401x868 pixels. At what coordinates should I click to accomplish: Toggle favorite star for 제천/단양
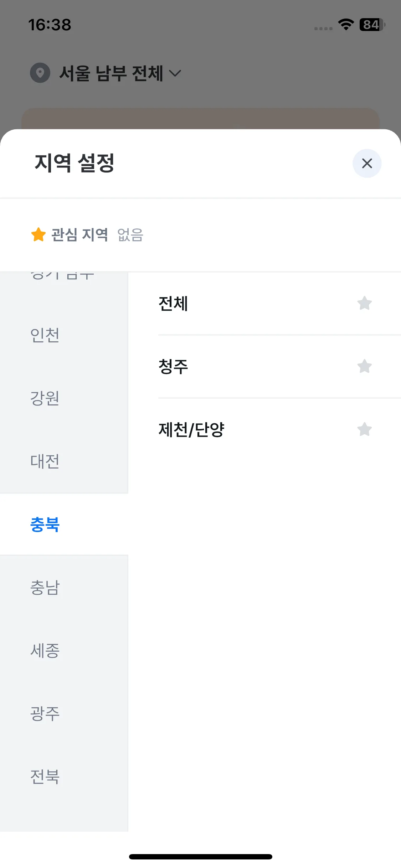[364, 429]
